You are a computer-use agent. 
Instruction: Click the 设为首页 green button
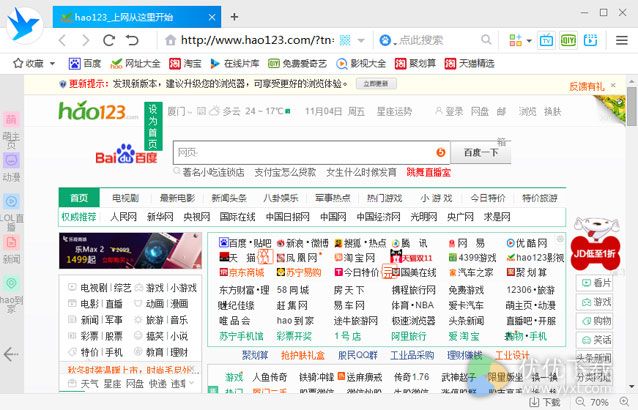(153, 126)
